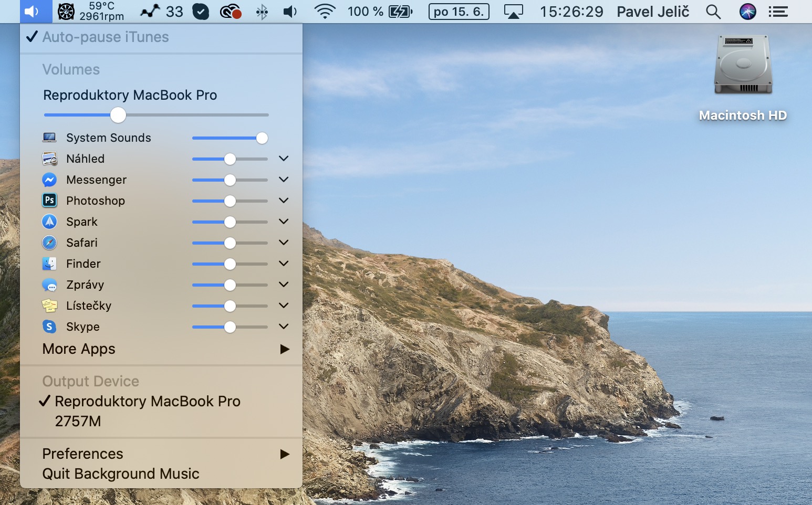812x505 pixels.
Task: Expand Photoshop volume options chevron
Action: click(284, 201)
